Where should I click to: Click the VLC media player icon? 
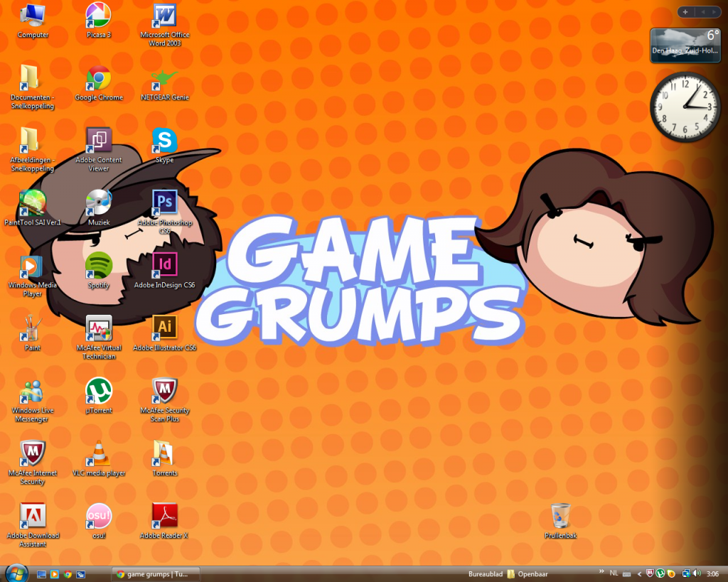(x=99, y=453)
